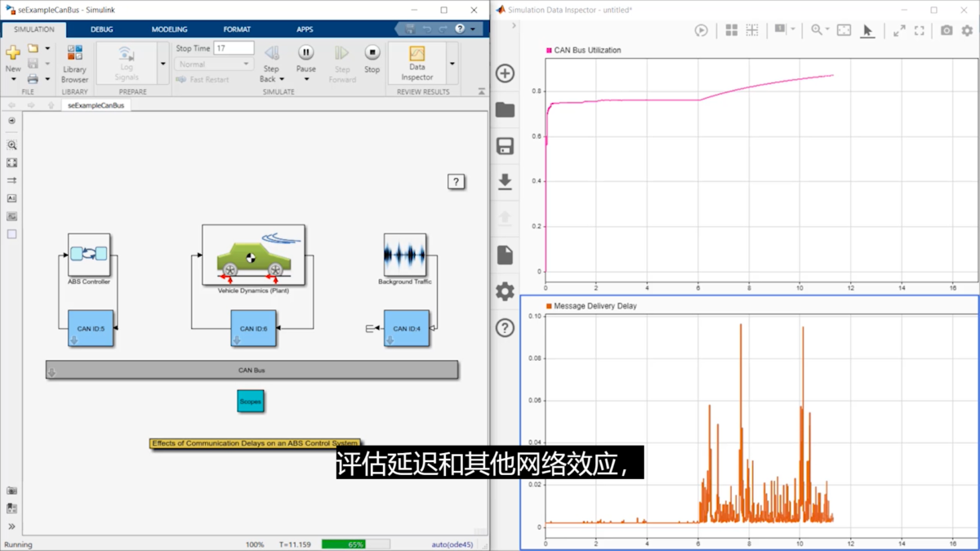Select the ABS Controller block
Viewport: 980px width, 551px height.
point(89,255)
